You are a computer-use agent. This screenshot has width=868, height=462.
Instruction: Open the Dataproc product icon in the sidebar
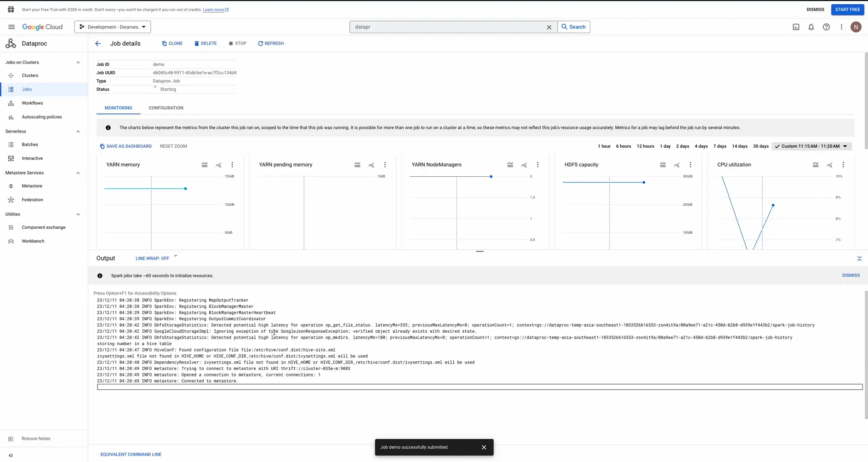pyautogui.click(x=11, y=44)
